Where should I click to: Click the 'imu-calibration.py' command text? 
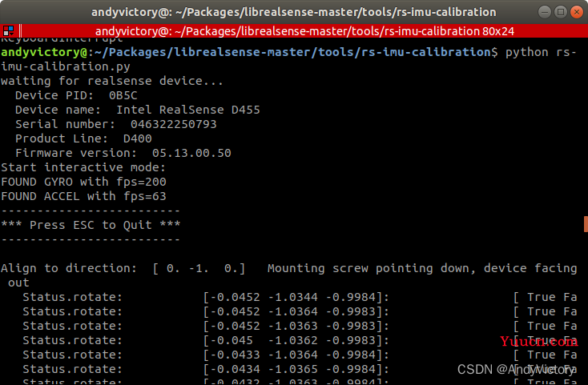65,66
